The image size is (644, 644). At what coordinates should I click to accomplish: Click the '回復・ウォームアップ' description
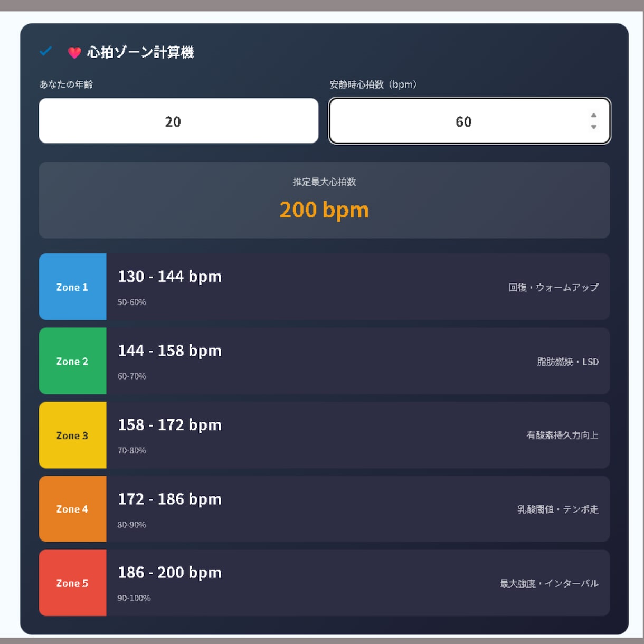coord(554,287)
